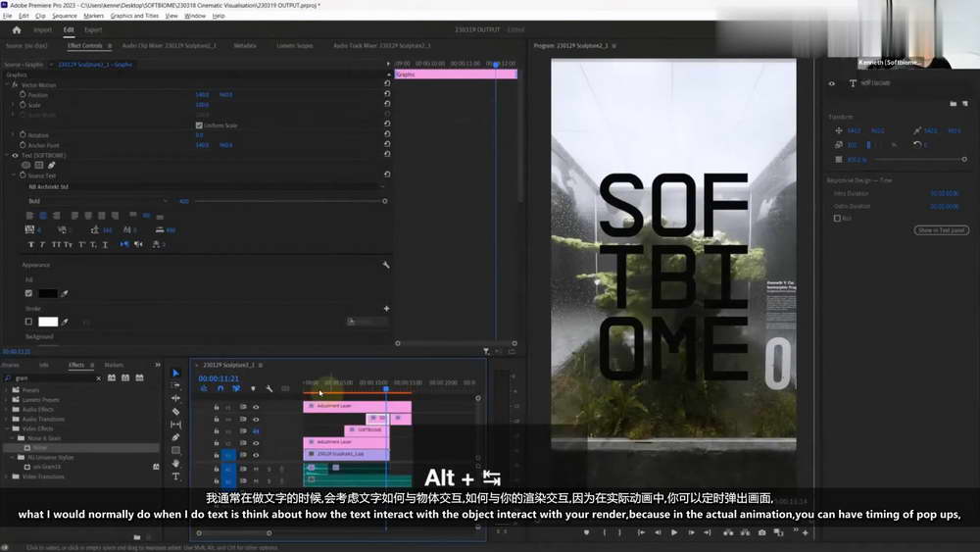Select the Rectangle shape tool
The width and height of the screenshot is (980, 552).
(x=175, y=450)
